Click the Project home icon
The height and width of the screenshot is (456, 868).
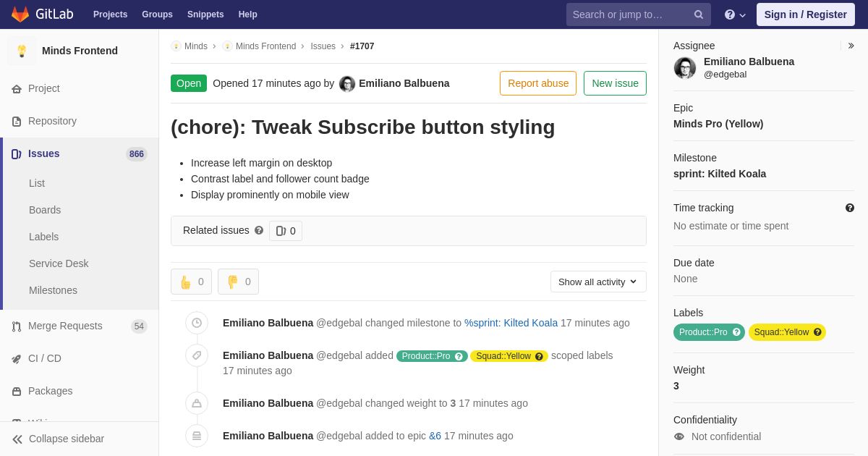pyautogui.click(x=17, y=89)
